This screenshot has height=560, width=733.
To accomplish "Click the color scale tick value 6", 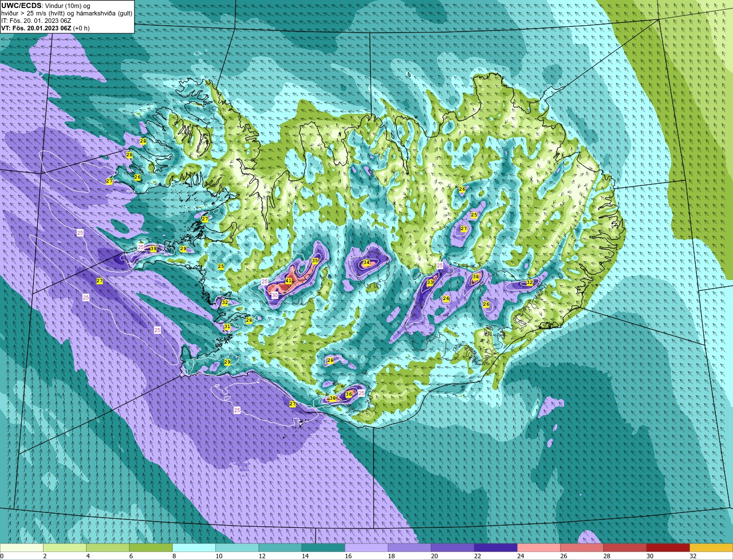I will pyautogui.click(x=131, y=556).
